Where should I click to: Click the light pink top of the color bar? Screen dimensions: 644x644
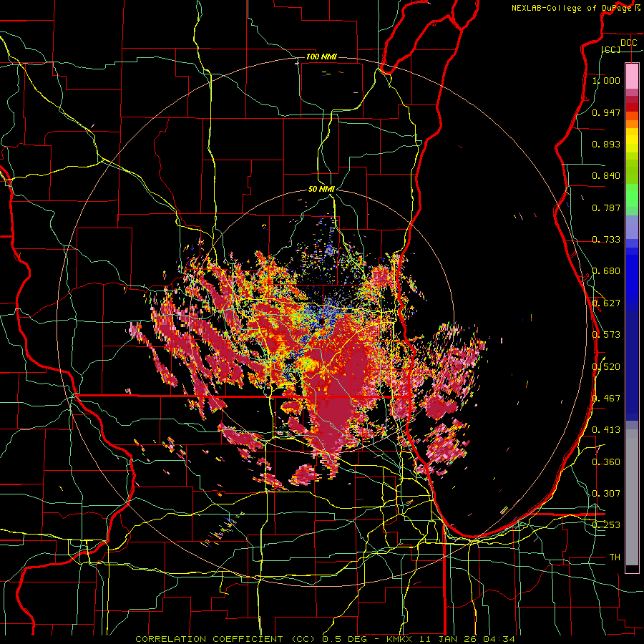(632, 76)
